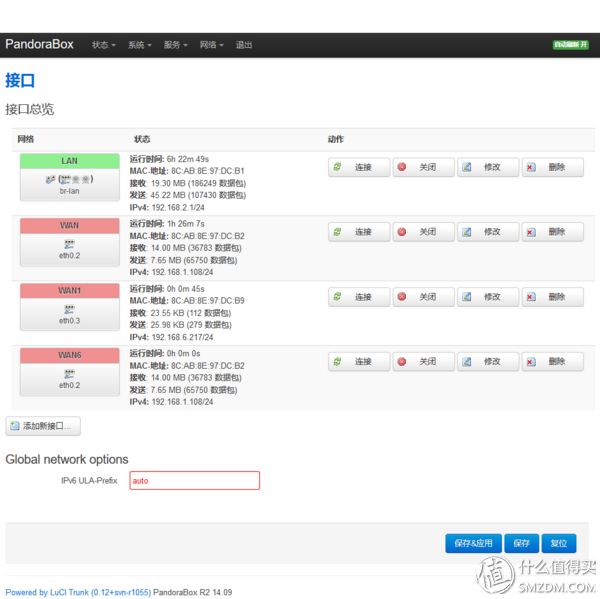600x599 pixels.
Task: Click the edit pencil icon in WAN6 row
Action: pos(466,362)
